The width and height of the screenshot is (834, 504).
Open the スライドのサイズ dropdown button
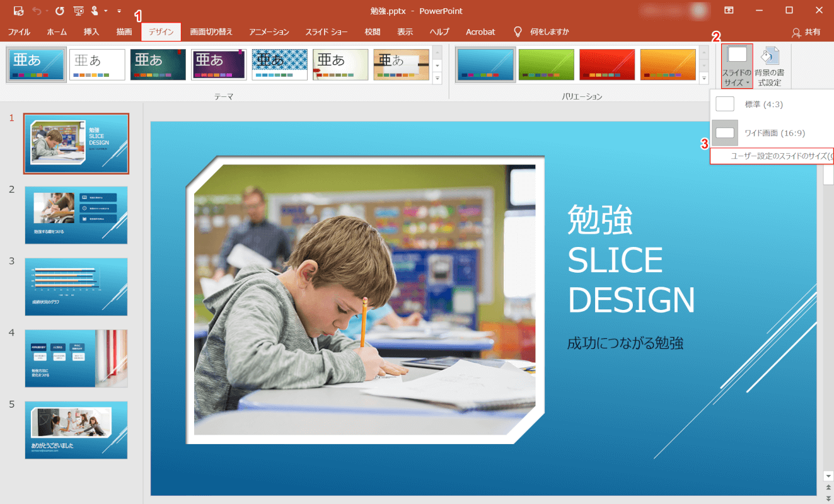pyautogui.click(x=737, y=66)
